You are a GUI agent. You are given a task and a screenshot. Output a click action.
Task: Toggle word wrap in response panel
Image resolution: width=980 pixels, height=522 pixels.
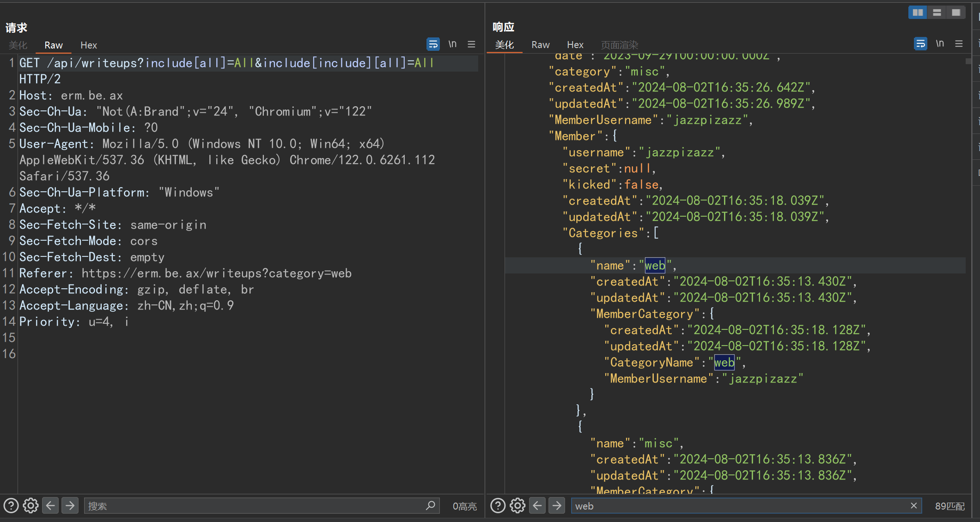(x=920, y=44)
